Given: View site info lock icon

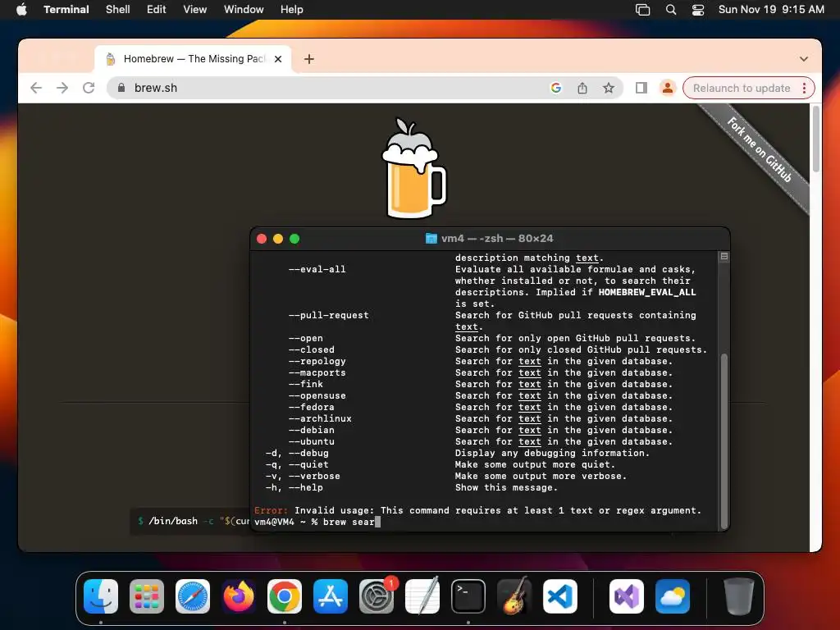Looking at the screenshot, I should click(121, 88).
